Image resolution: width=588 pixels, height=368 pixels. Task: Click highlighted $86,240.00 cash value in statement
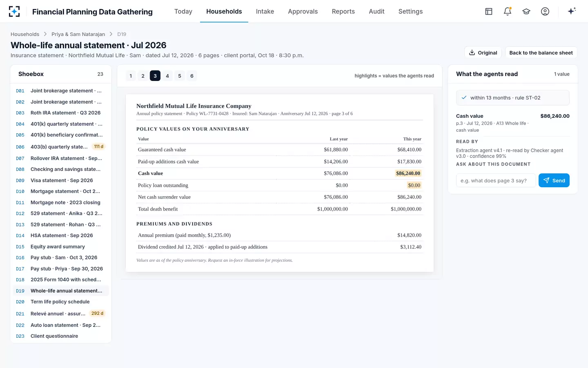click(408, 173)
